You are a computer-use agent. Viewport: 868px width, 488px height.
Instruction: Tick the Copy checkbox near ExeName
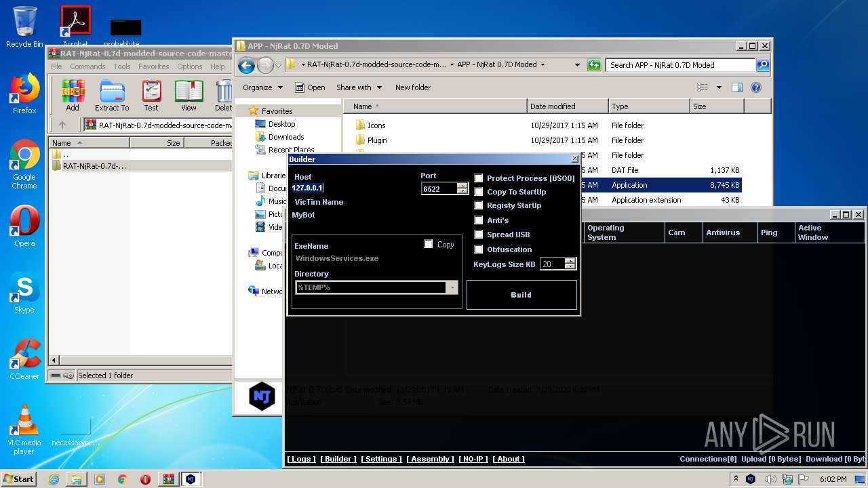tap(429, 244)
